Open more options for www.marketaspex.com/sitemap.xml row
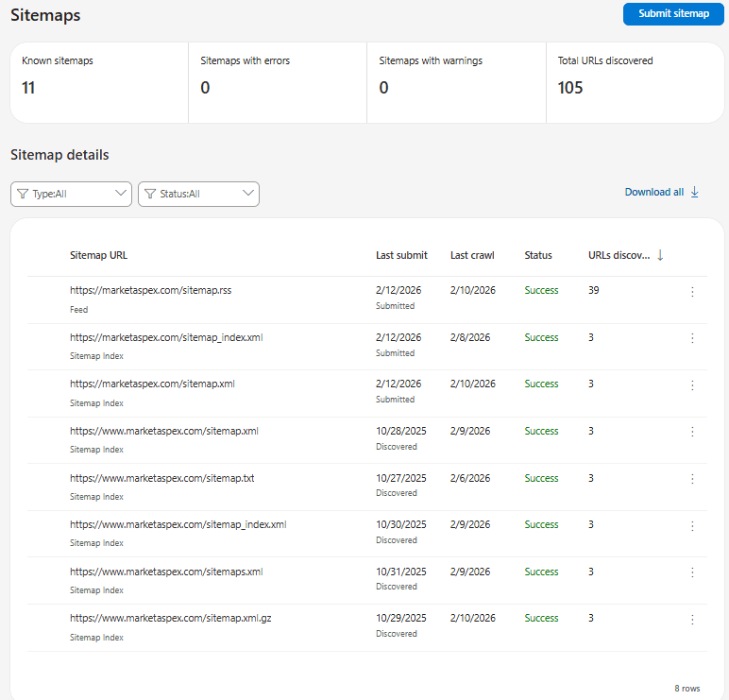Image resolution: width=729 pixels, height=700 pixels. click(x=692, y=432)
